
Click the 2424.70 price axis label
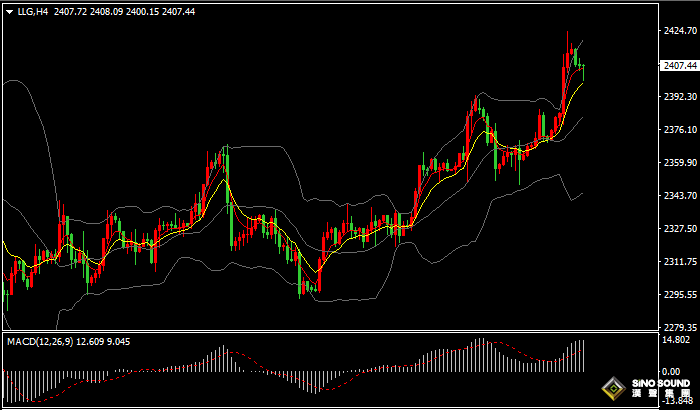point(679,30)
